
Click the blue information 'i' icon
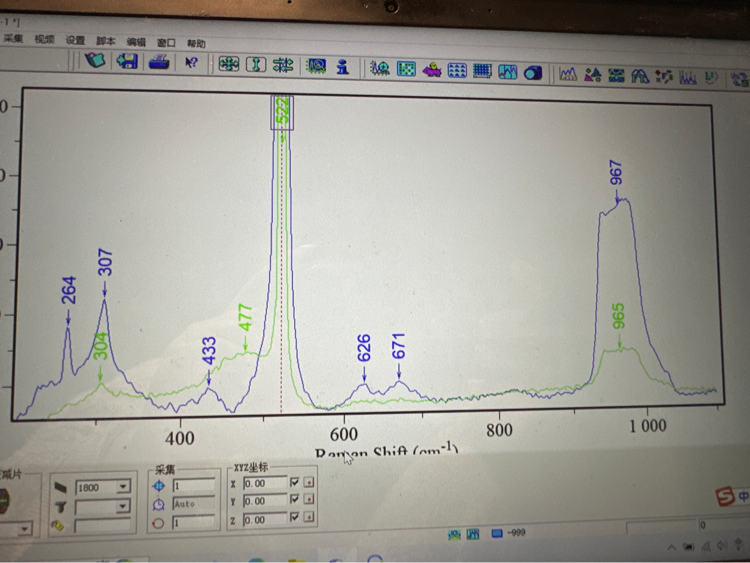(342, 67)
